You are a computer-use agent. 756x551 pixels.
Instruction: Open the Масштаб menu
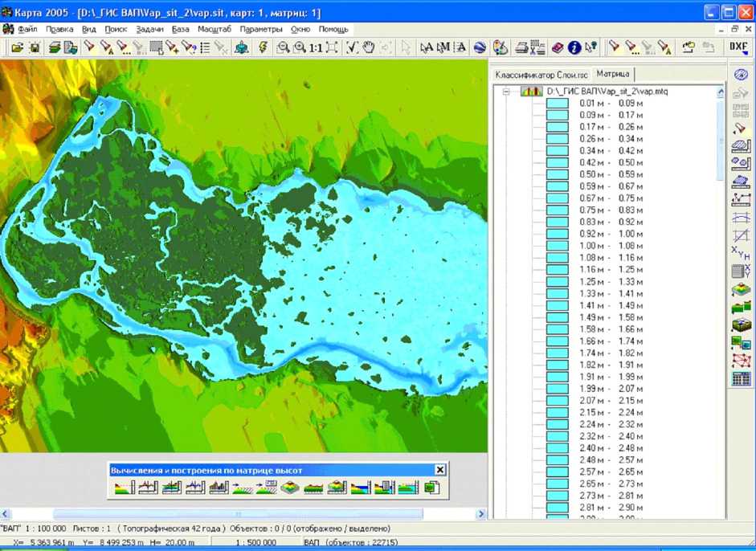[x=215, y=29]
